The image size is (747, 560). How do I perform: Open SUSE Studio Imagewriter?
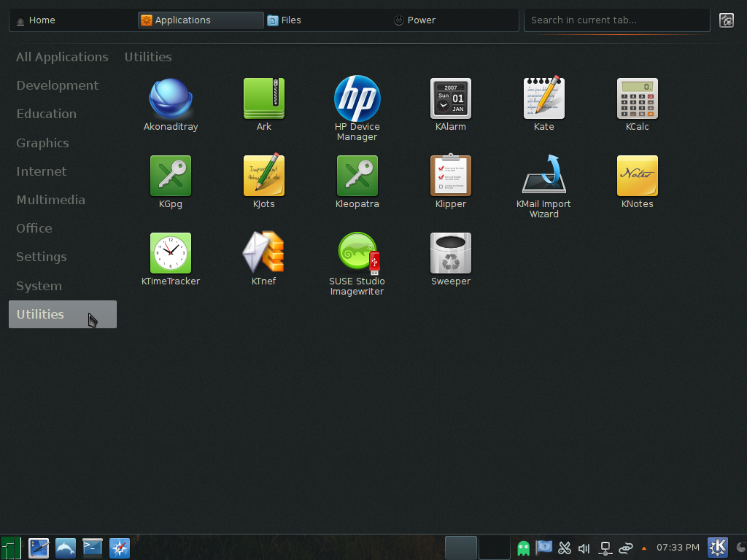pos(357,253)
